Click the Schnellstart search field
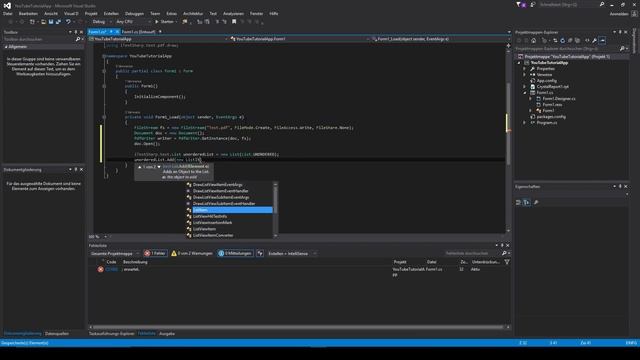 [568, 4]
